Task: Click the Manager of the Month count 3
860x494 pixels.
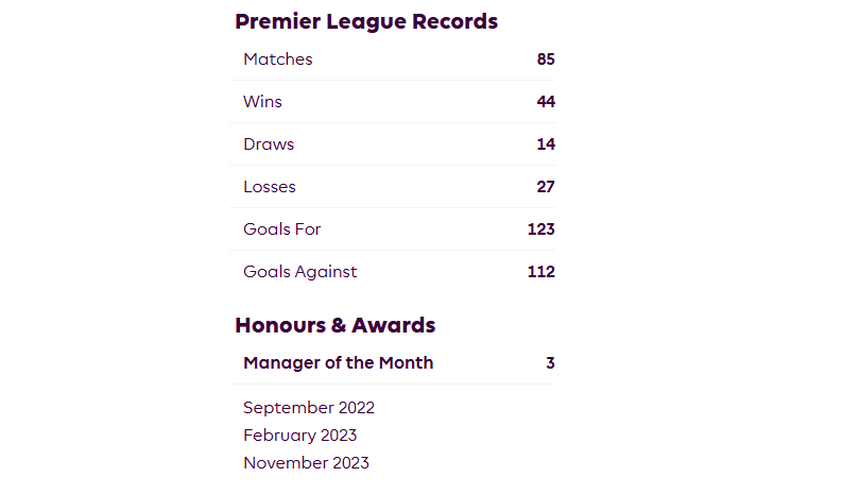Action: point(550,363)
